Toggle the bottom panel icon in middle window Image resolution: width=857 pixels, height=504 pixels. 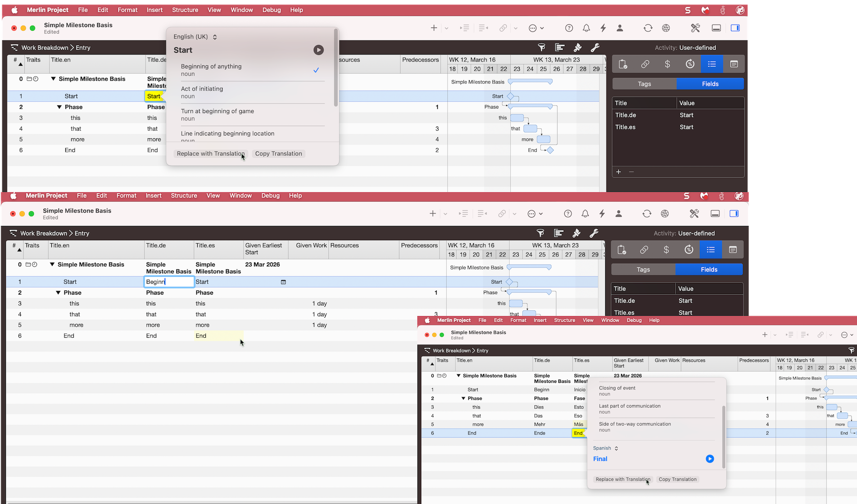(x=715, y=213)
